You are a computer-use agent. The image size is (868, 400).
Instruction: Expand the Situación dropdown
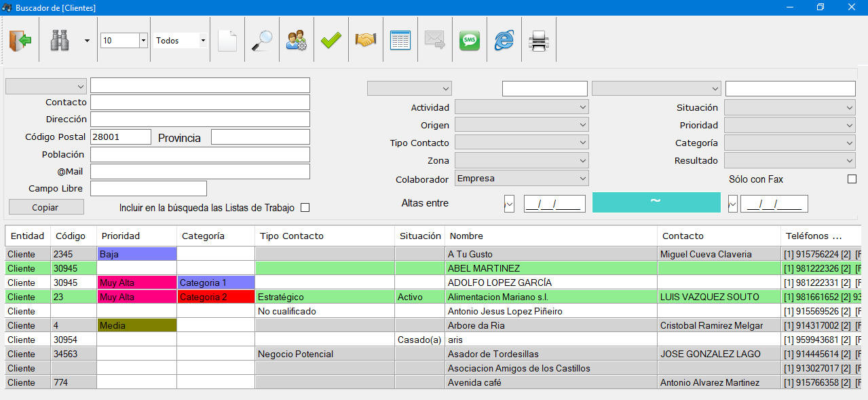coord(790,107)
